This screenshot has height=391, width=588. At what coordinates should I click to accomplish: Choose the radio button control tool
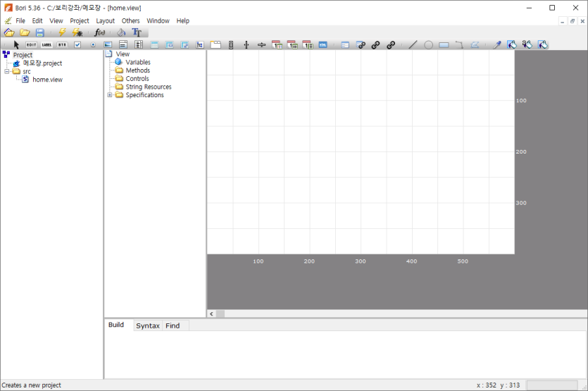93,45
